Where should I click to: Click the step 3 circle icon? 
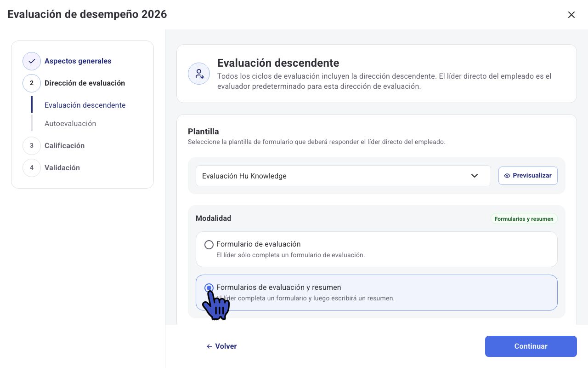click(x=32, y=146)
